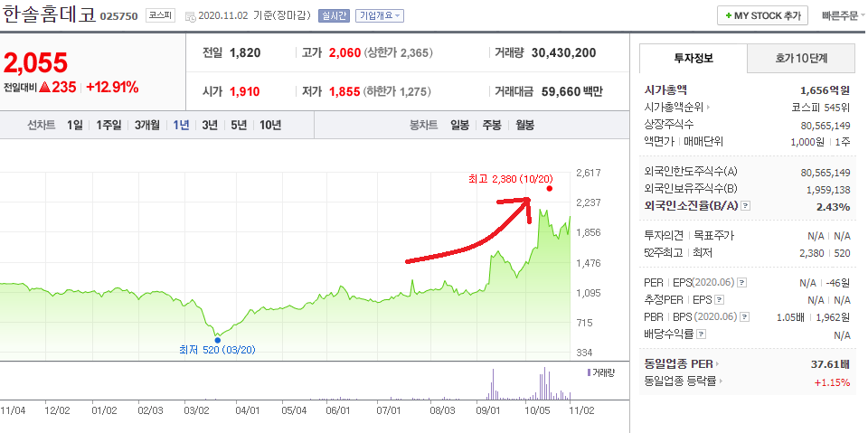Image resolution: width=868 pixels, height=433 pixels.
Task: Select the 1주일 line chart range
Action: (108, 125)
